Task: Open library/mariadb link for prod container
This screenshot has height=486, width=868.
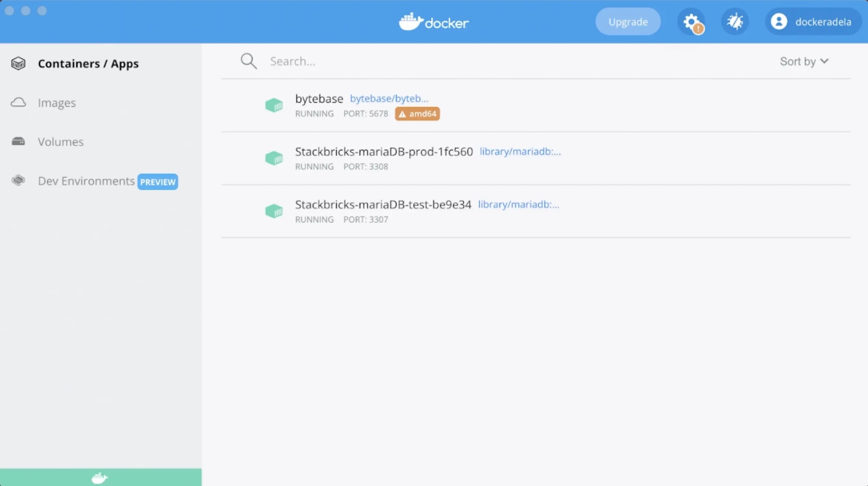Action: pos(520,151)
